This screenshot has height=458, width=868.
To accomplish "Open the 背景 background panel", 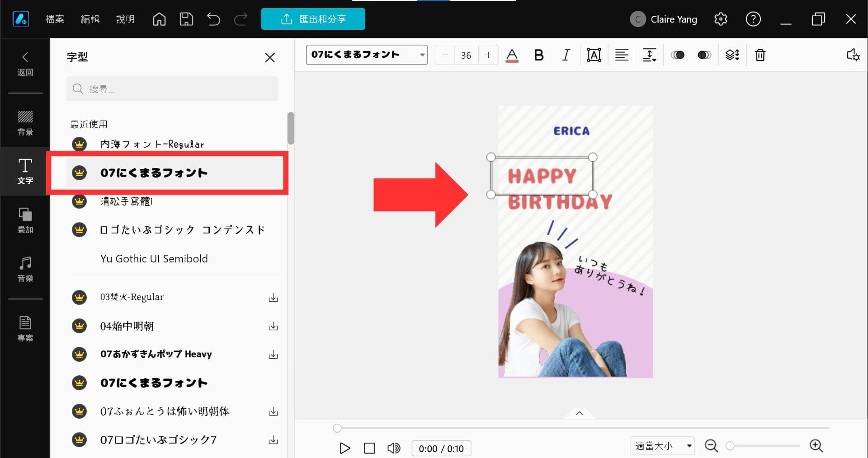I will tap(25, 123).
